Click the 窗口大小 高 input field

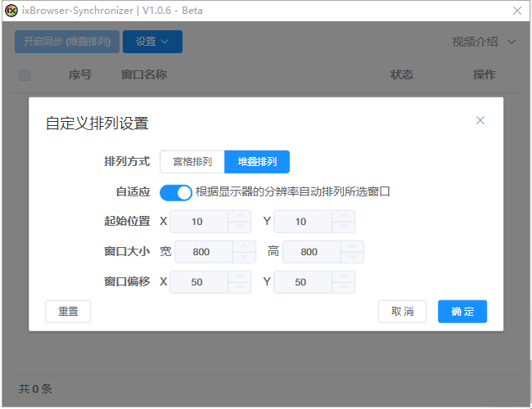312,252
